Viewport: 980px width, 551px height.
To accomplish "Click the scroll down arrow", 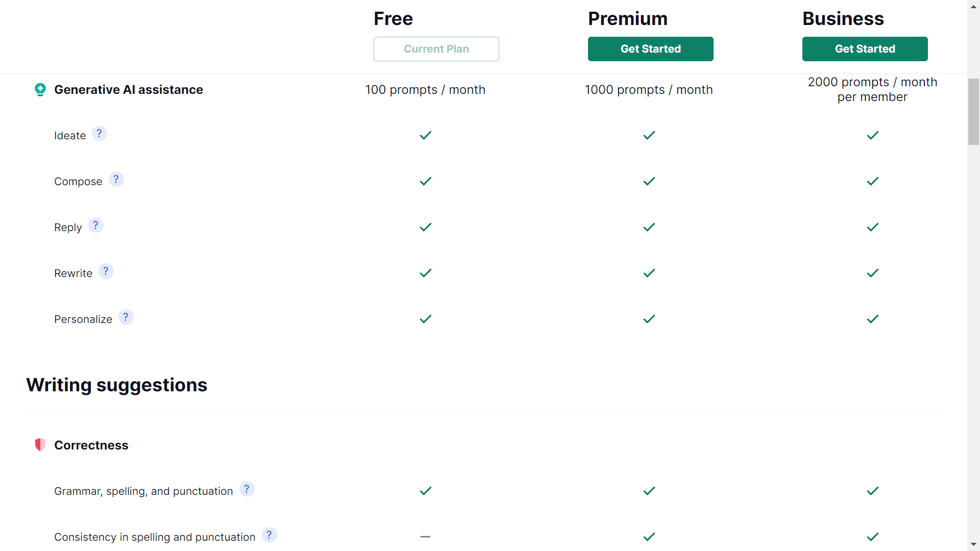I will (x=974, y=545).
